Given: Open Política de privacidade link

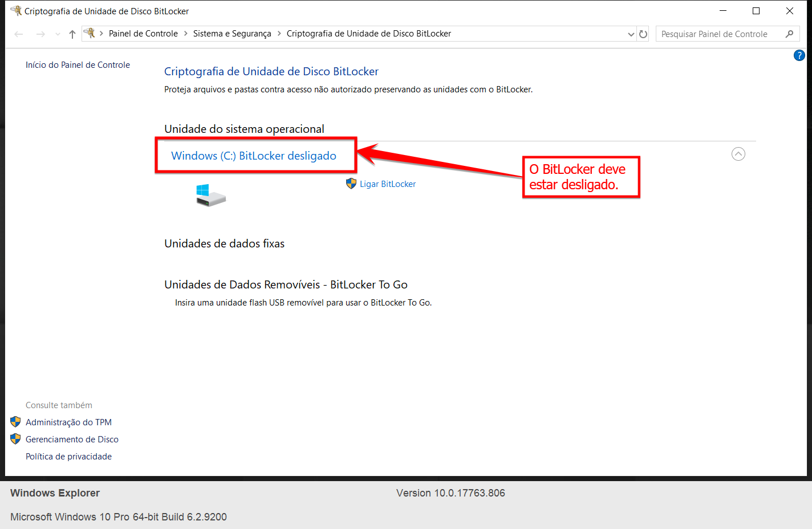Looking at the screenshot, I should click(68, 457).
